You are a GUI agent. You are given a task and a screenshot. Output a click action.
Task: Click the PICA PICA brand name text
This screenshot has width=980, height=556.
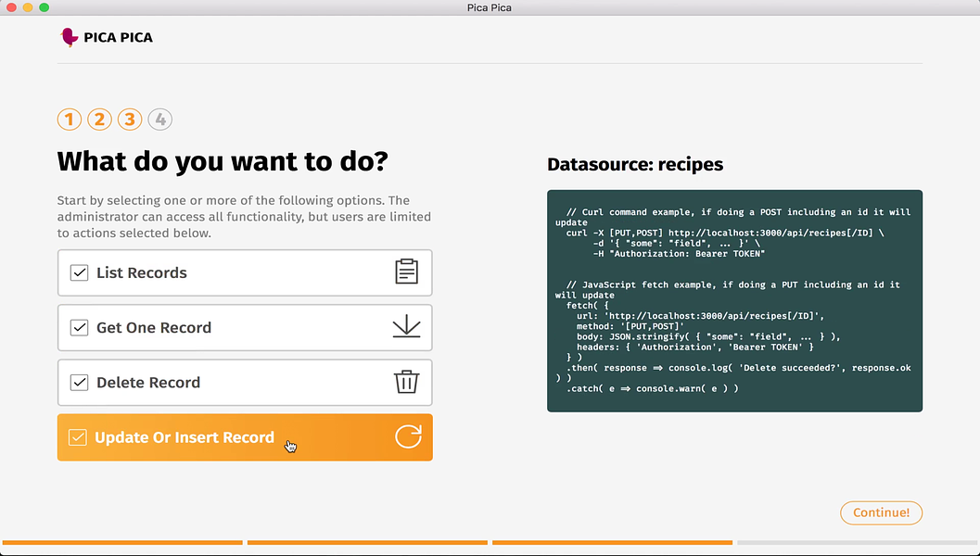(118, 37)
